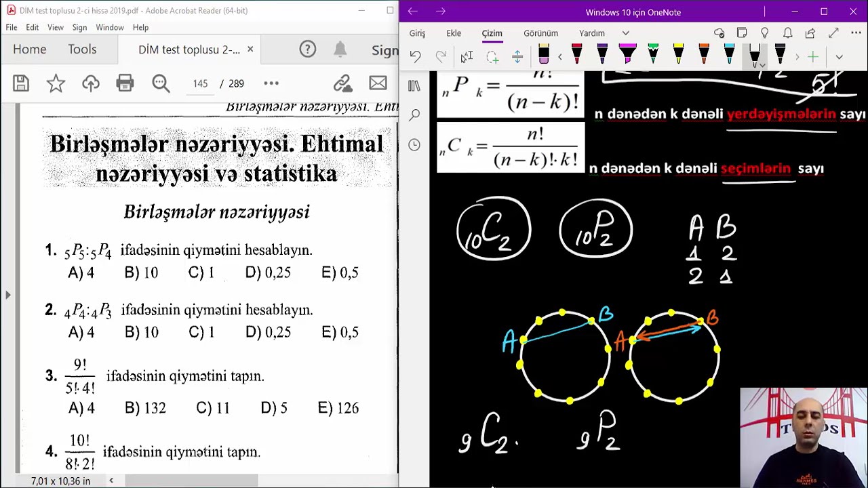Click the OneNote forward navigation arrow

441,12
